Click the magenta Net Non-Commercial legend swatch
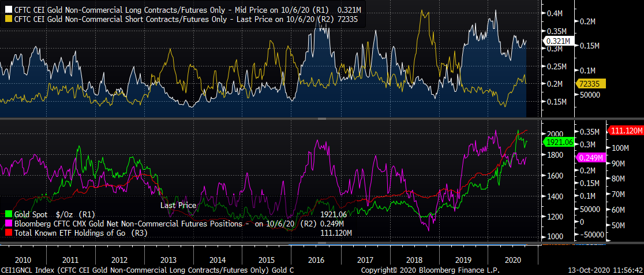This screenshot has width=644, height=275. point(9,224)
